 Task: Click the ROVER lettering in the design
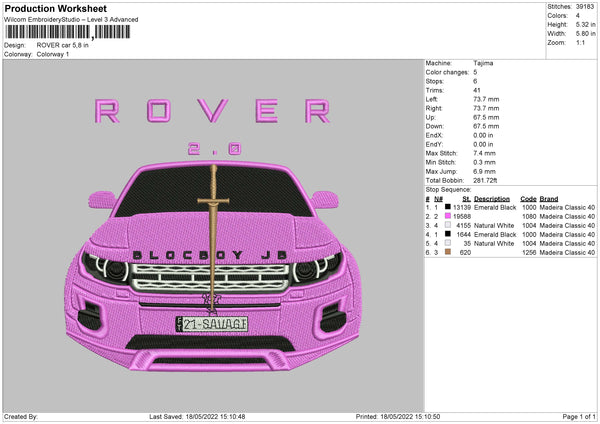pyautogui.click(x=209, y=111)
